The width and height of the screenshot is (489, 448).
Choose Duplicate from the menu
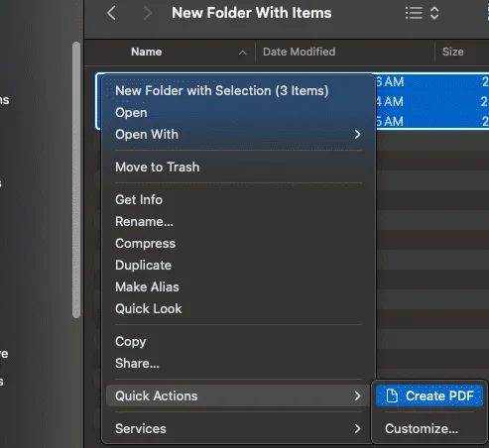(143, 265)
